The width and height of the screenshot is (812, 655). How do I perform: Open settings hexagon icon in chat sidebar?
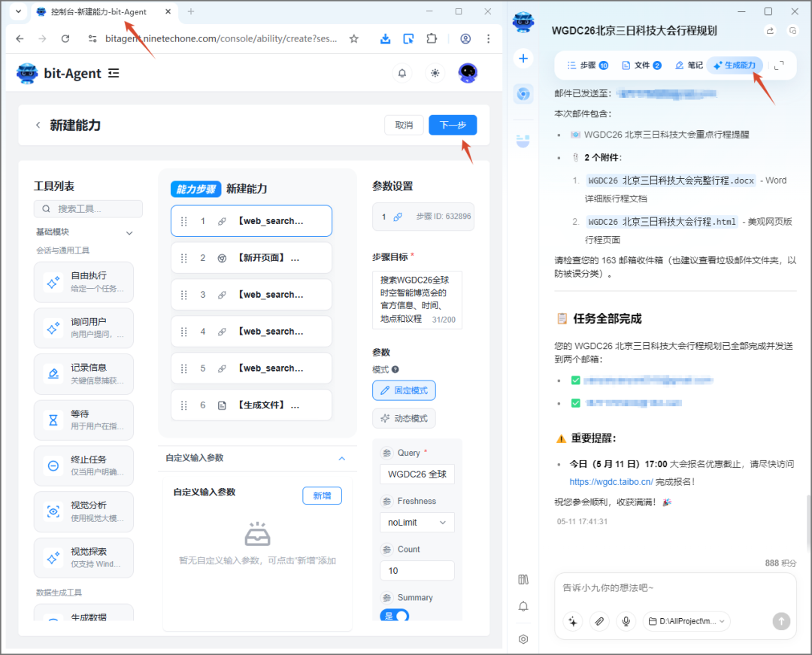tap(523, 639)
